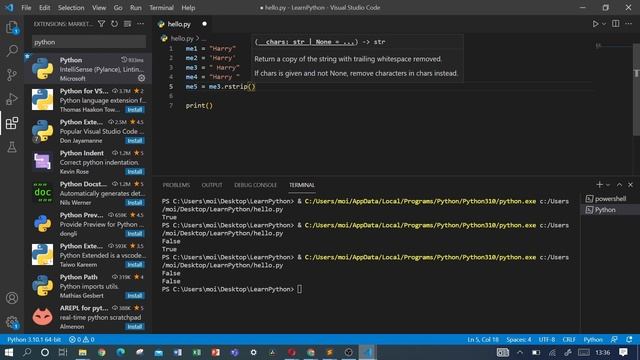Open the Terminal menu
The height and width of the screenshot is (360, 640).
point(161,8)
